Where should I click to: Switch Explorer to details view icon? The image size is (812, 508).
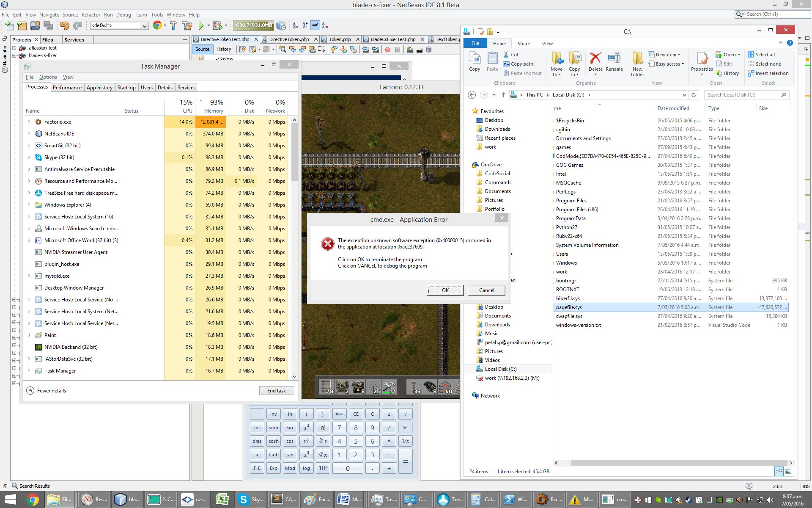coord(779,471)
